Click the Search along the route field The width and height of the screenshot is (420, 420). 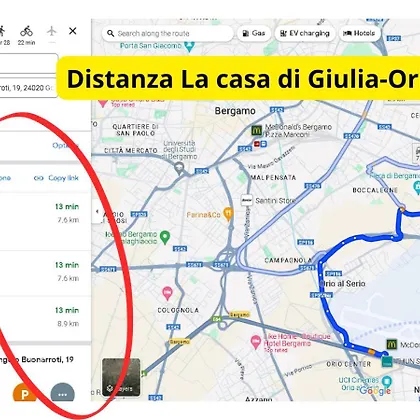(x=167, y=33)
